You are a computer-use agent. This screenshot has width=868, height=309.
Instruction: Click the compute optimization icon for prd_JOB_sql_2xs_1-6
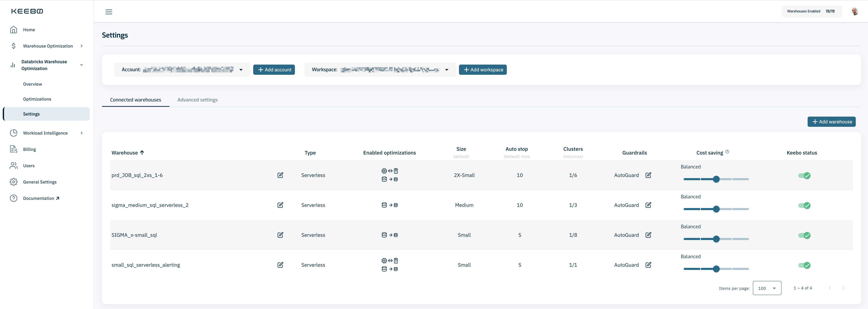[389, 171]
